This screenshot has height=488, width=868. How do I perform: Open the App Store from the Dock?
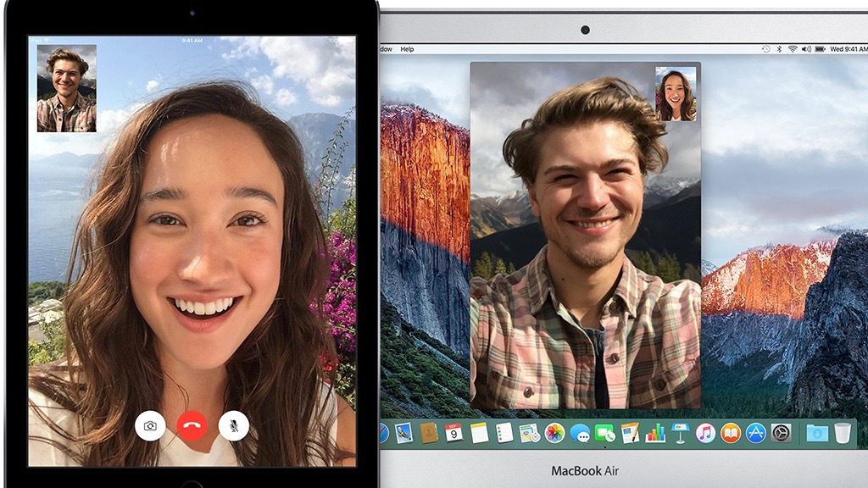click(757, 434)
